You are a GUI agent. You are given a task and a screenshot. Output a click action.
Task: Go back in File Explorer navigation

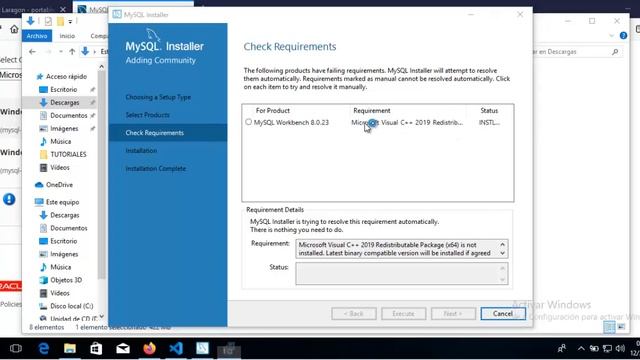click(x=32, y=52)
